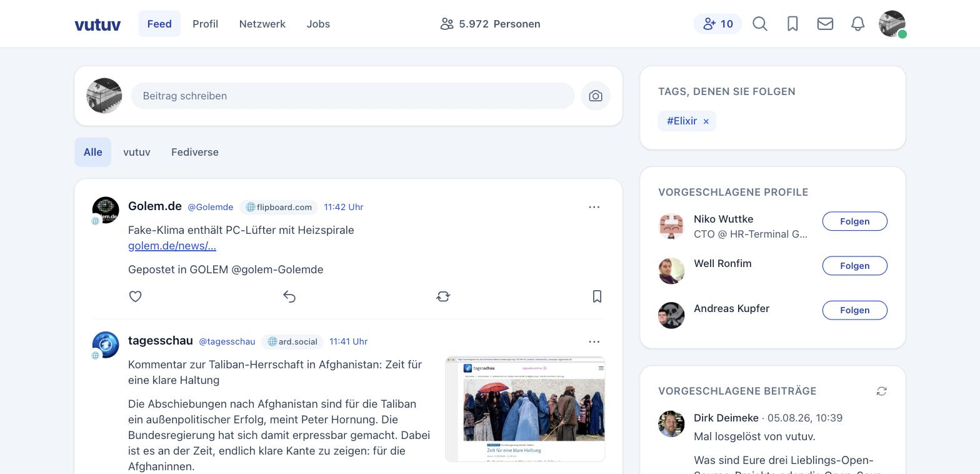
Task: Open the search icon in header
Action: coord(760,24)
